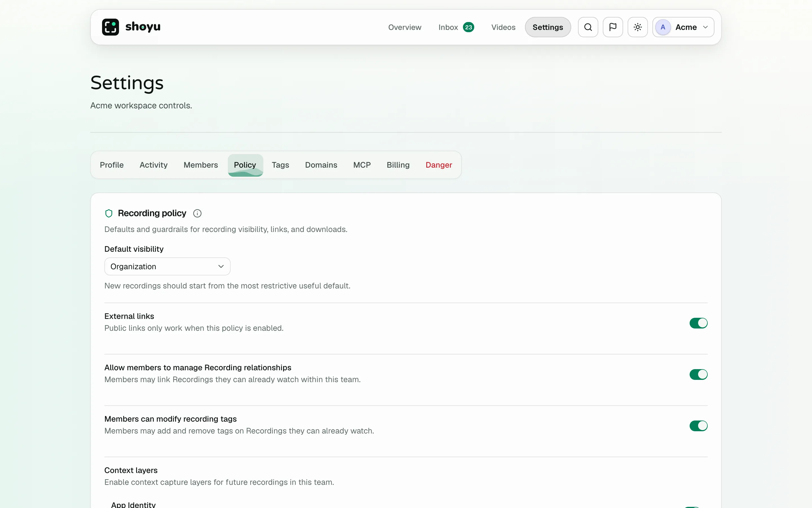812x508 pixels.
Task: Disable the External links toggle
Action: click(x=698, y=323)
